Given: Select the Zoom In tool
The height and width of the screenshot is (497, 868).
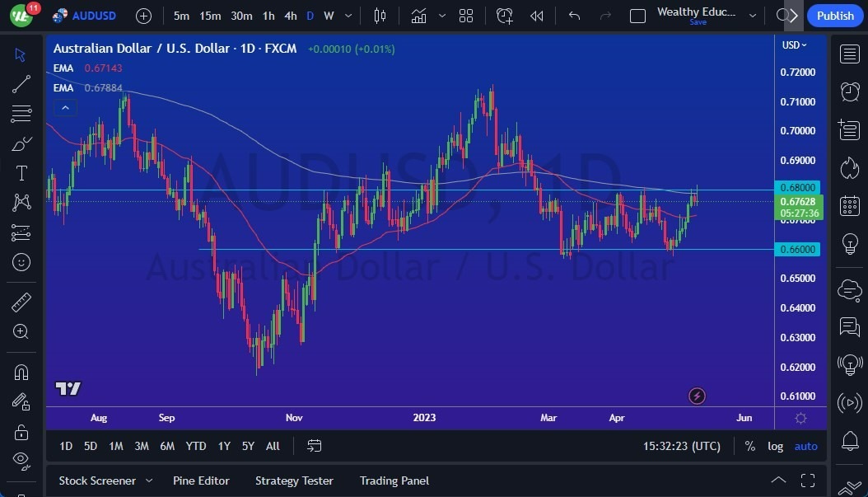Looking at the screenshot, I should 21,331.
